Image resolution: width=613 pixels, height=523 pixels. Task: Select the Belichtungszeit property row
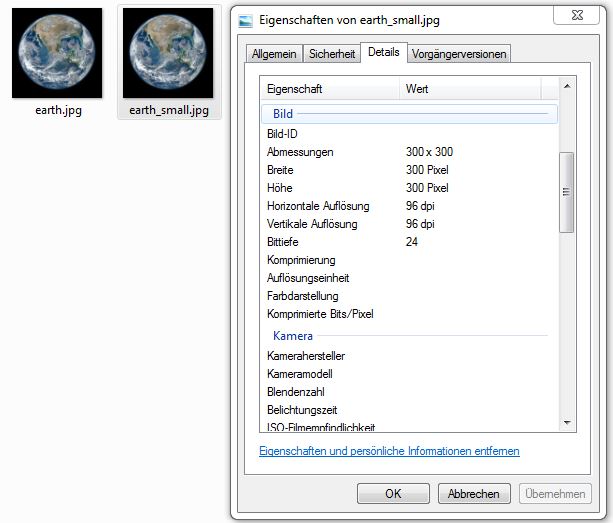(x=409, y=410)
